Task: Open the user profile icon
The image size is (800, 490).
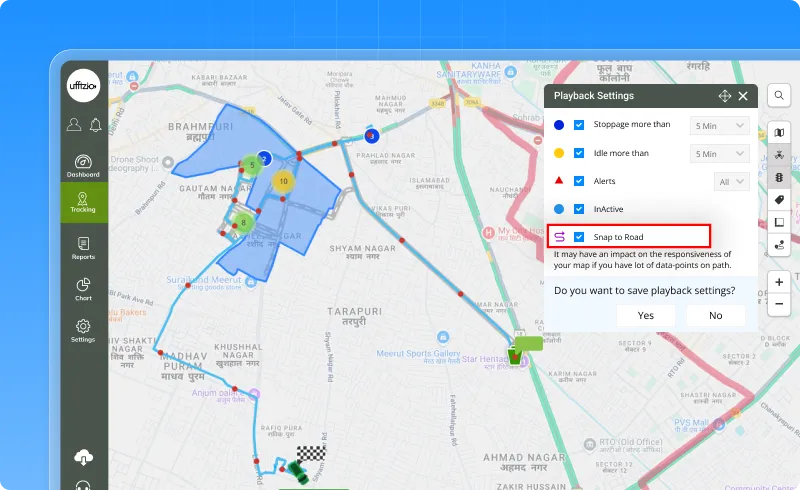Action: [x=74, y=125]
